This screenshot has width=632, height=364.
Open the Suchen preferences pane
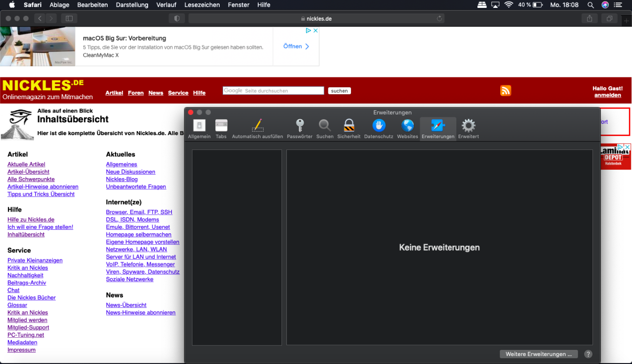[325, 129]
